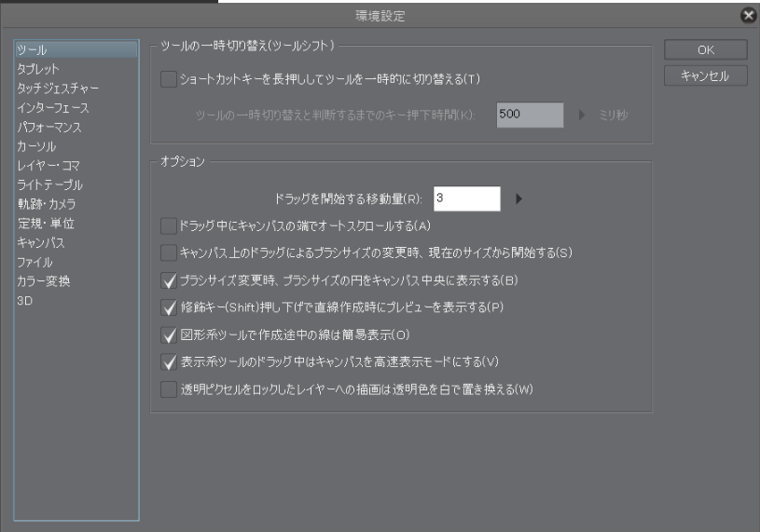Click OK to apply settings
The height and width of the screenshot is (532, 760).
click(705, 50)
